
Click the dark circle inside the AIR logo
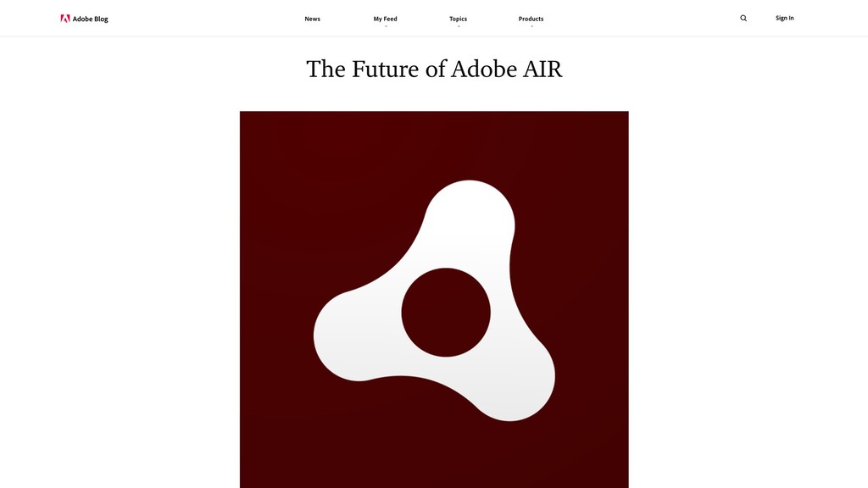446,312
